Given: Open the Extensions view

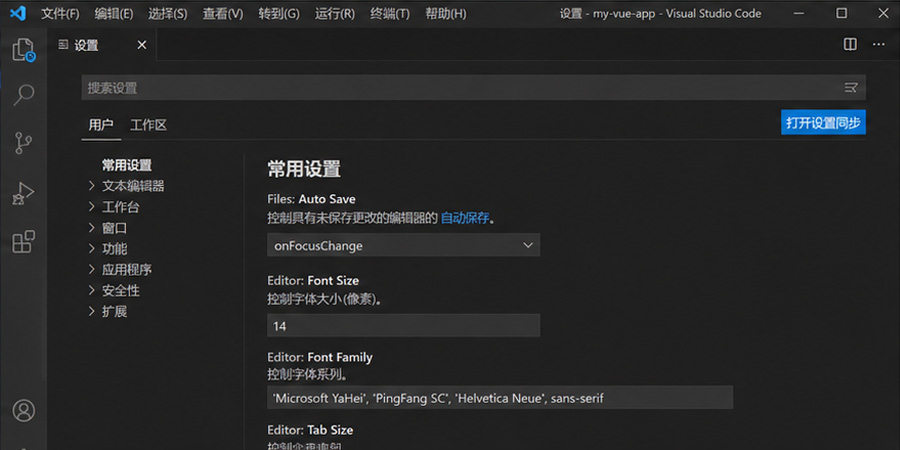Looking at the screenshot, I should (24, 242).
